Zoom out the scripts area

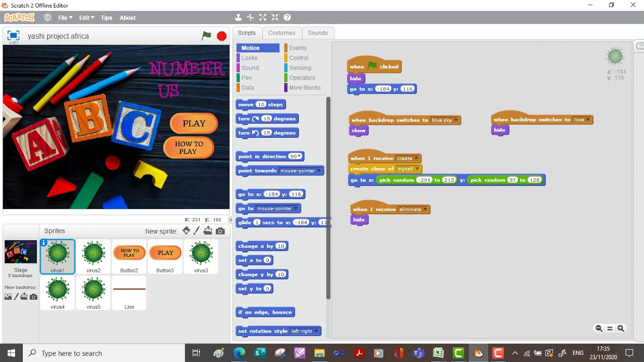point(599,328)
